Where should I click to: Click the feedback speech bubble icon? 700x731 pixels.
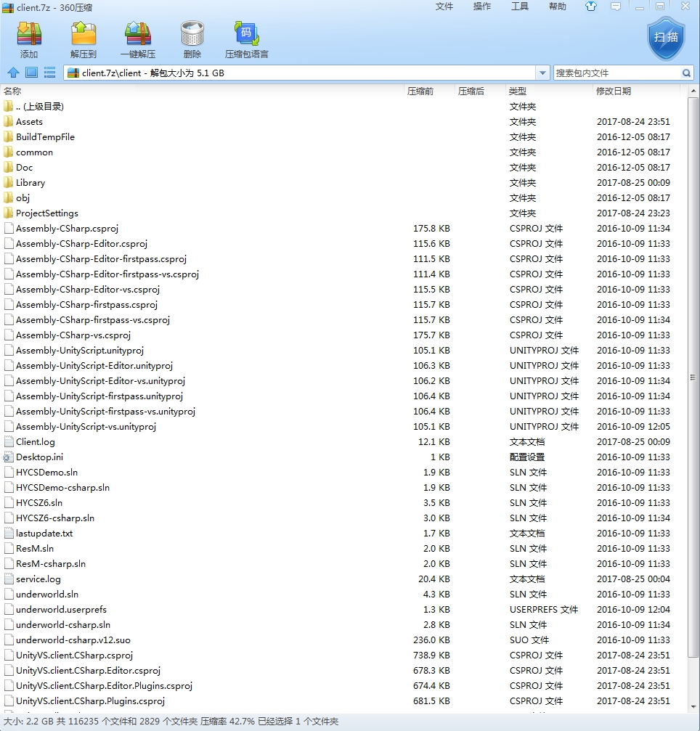pyautogui.click(x=616, y=7)
